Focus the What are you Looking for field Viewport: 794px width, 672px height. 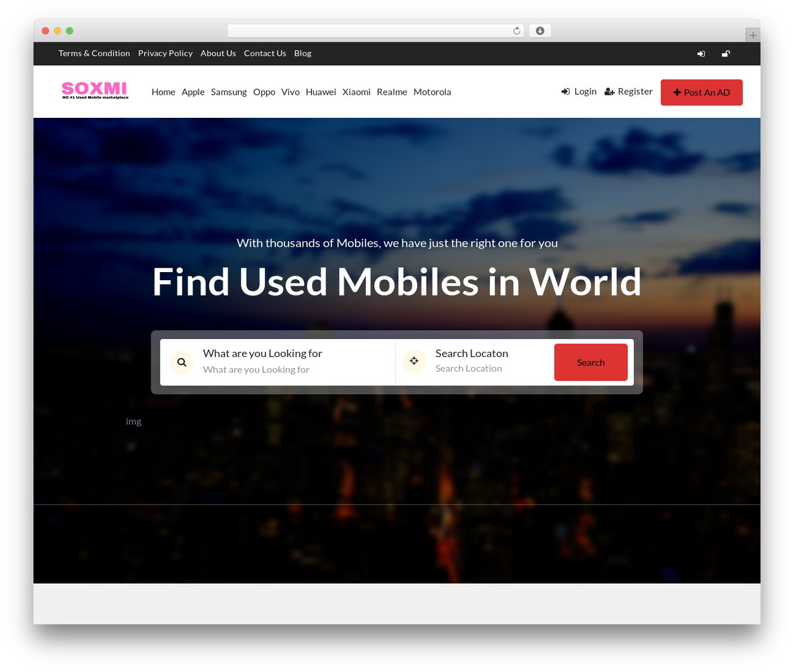click(295, 369)
